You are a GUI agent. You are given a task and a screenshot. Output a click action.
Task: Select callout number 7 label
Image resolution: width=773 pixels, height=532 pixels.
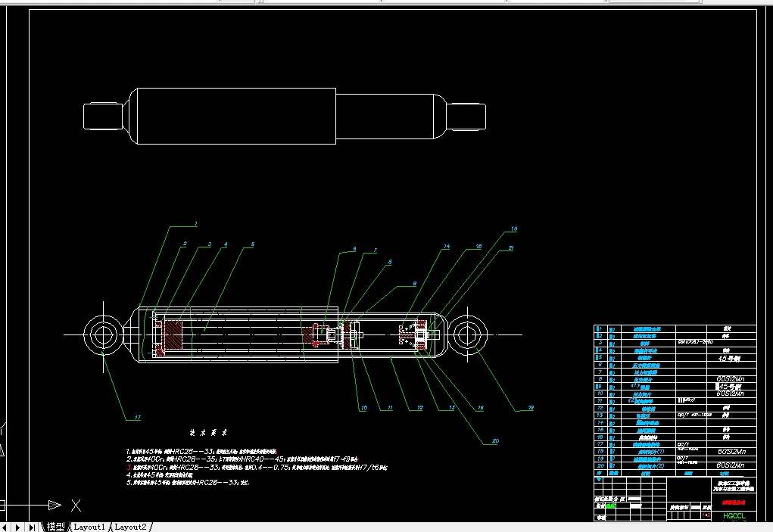[376, 250]
